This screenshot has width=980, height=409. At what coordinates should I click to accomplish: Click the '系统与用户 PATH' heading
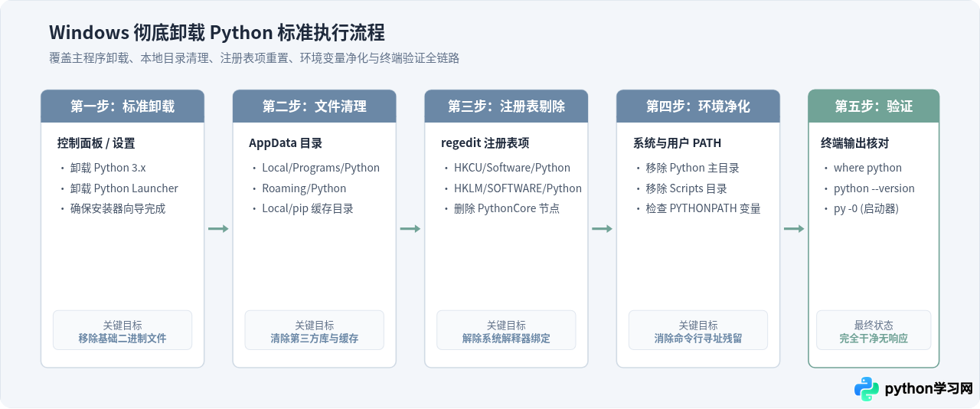point(677,143)
